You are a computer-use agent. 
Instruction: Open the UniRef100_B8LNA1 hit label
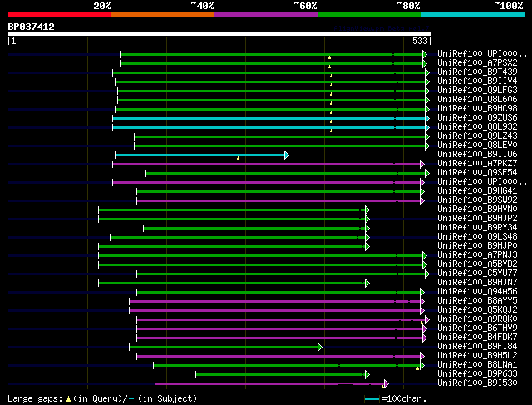(476, 365)
